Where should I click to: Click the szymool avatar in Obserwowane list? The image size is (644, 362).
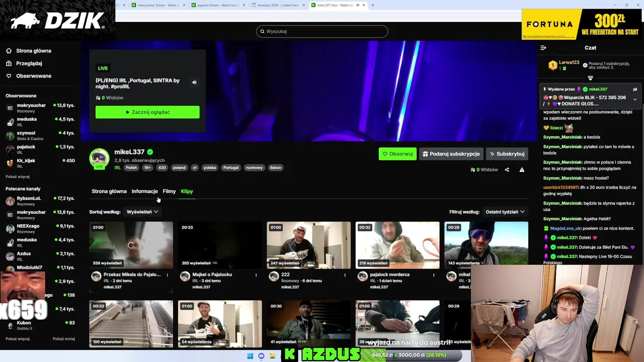tap(10, 136)
